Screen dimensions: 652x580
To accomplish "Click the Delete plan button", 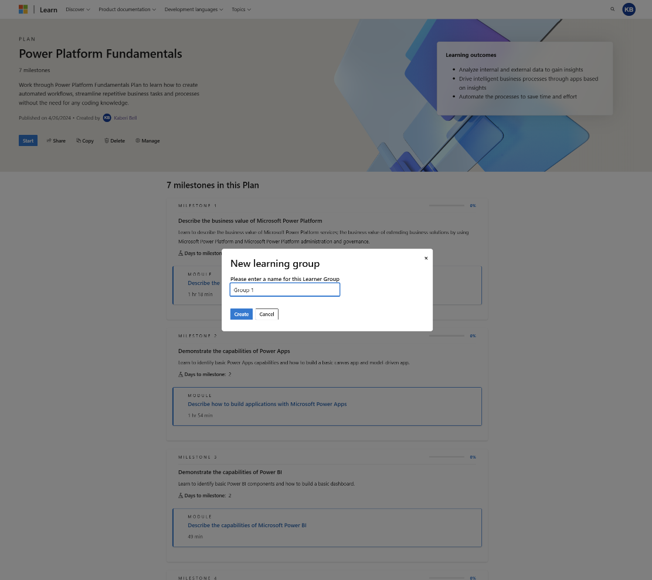I will click(114, 141).
